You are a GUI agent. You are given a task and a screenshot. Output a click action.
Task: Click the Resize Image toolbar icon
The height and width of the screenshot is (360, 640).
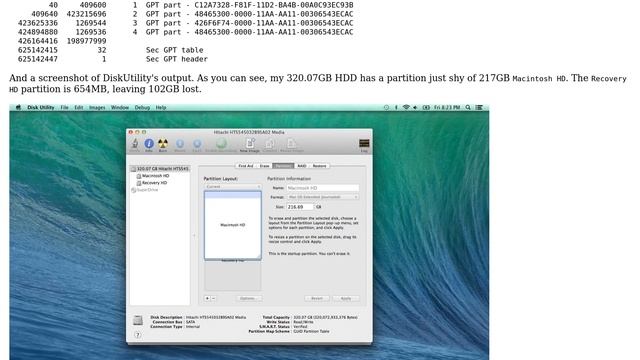(x=292, y=144)
